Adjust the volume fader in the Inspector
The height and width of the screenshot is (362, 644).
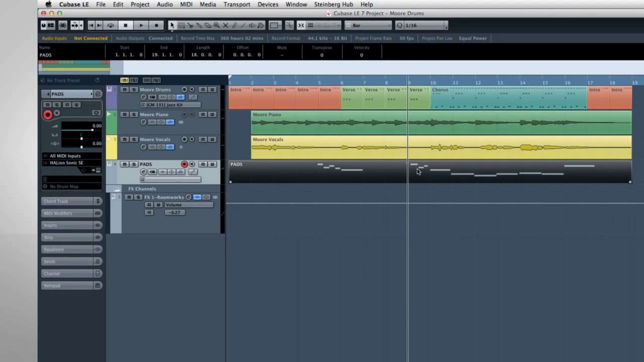(92, 130)
